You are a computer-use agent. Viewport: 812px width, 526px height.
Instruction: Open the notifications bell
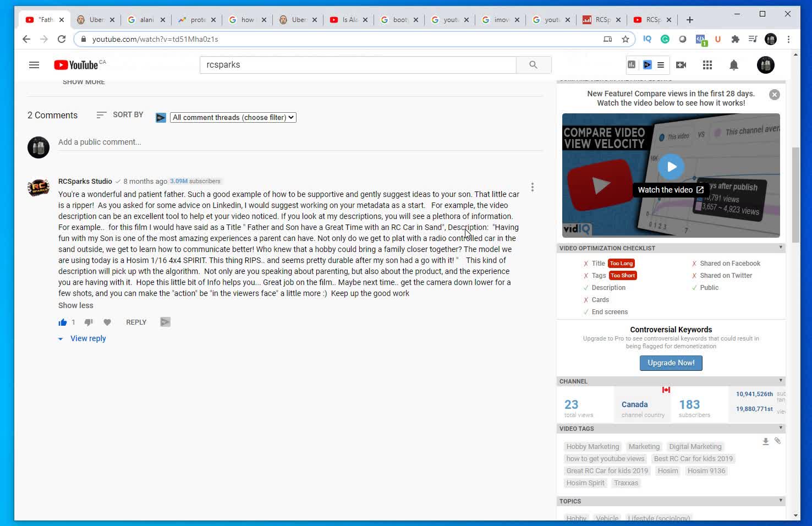click(734, 65)
